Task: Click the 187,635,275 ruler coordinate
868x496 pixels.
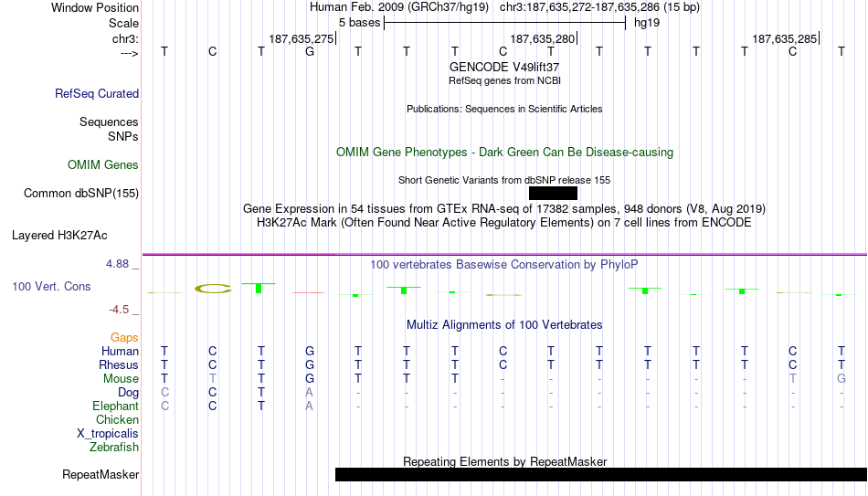Action: pyautogui.click(x=302, y=38)
